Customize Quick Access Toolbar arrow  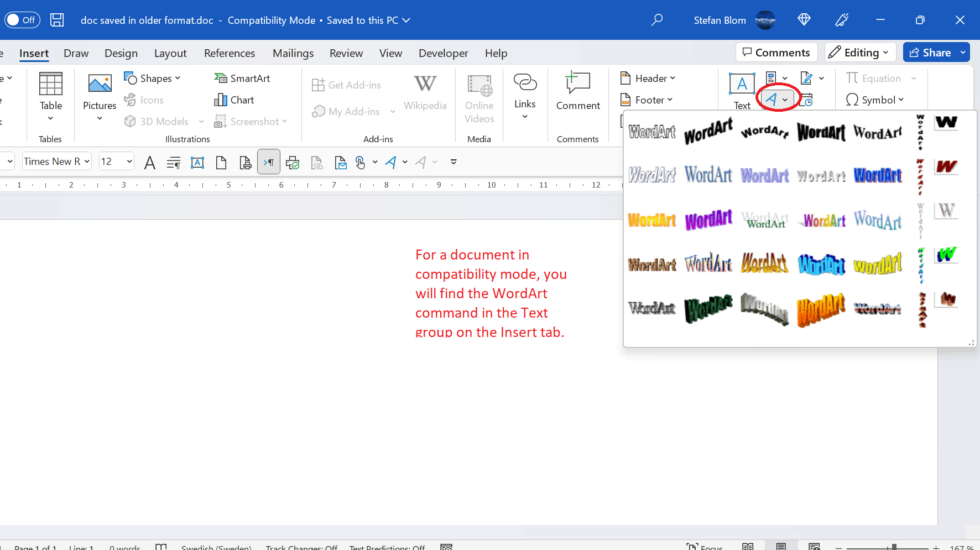pos(453,162)
